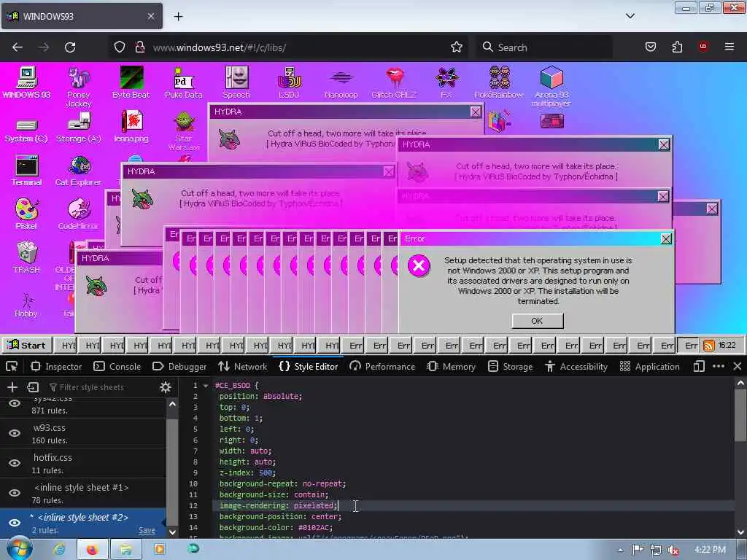Open the lenna.png file icon

coord(131,126)
